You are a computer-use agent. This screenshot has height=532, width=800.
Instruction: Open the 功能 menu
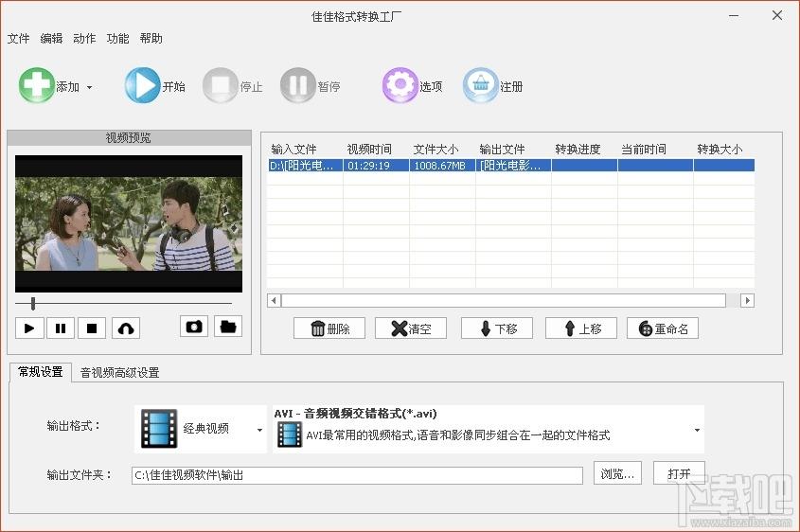click(117, 38)
